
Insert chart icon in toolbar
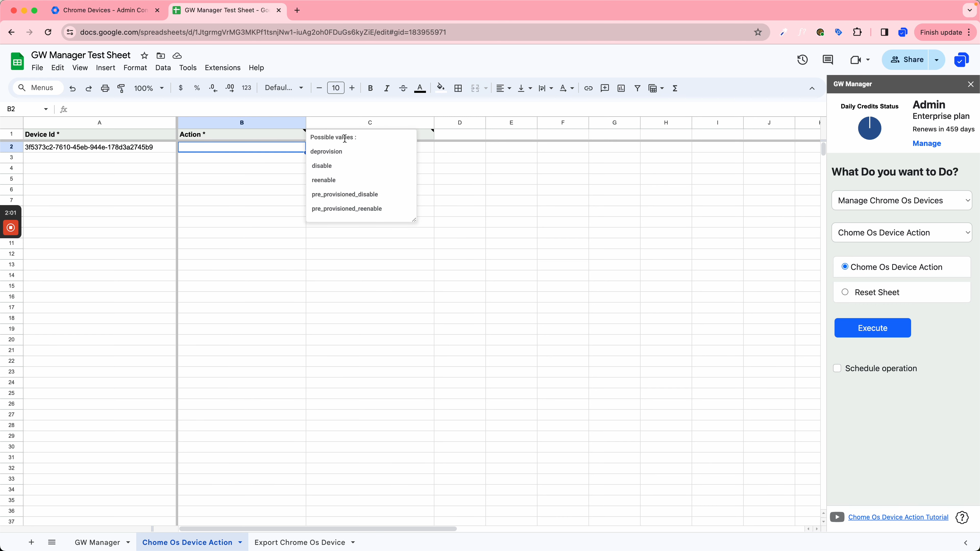621,88
